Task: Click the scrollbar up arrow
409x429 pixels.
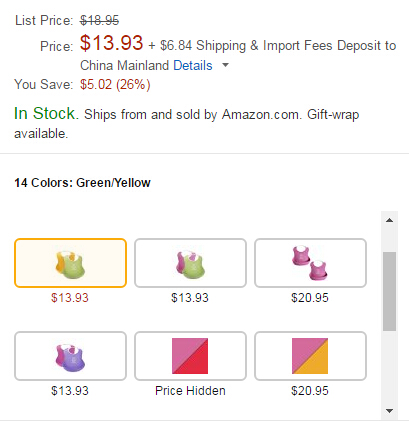Action: 389,220
